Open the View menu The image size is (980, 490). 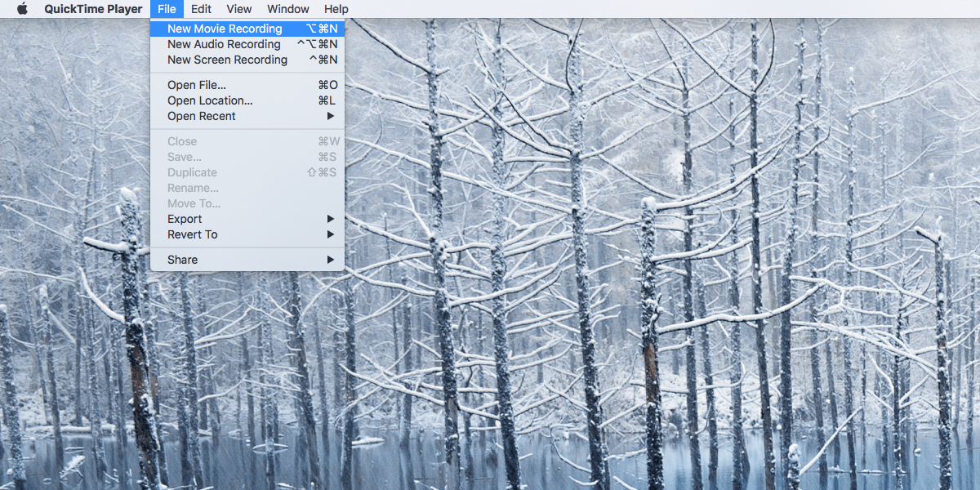pyautogui.click(x=238, y=9)
